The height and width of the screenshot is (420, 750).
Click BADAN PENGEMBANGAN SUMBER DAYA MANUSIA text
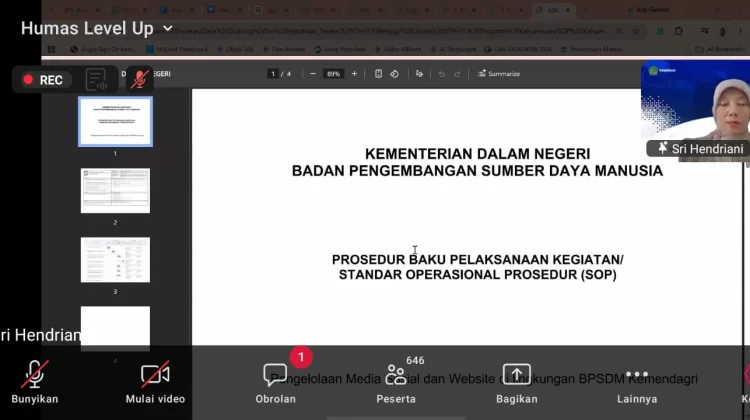pyautogui.click(x=477, y=171)
